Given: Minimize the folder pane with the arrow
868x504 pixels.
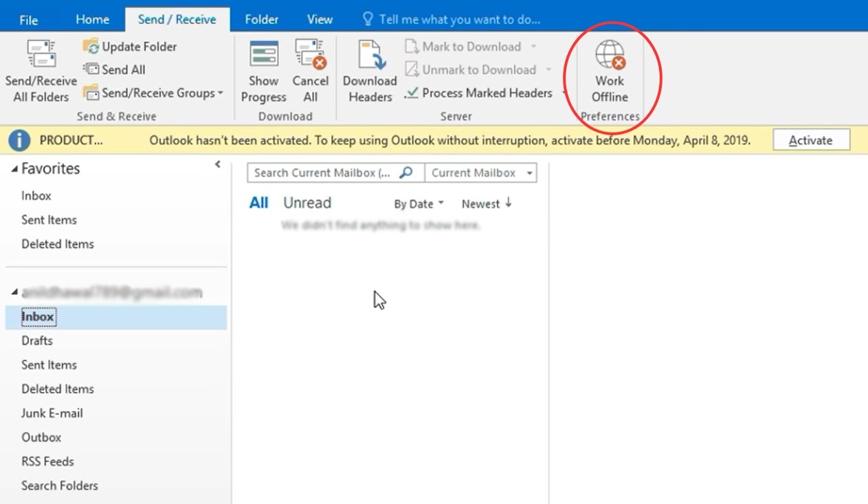Looking at the screenshot, I should [218, 164].
